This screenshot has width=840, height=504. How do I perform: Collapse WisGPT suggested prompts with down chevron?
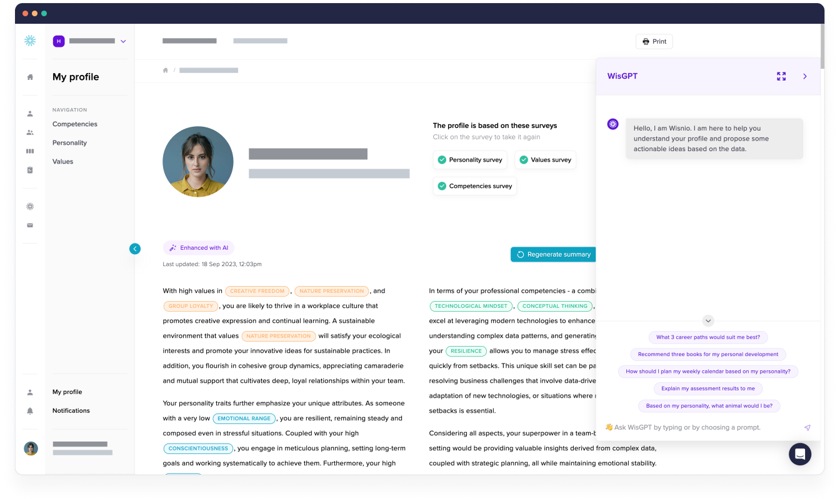[708, 320]
